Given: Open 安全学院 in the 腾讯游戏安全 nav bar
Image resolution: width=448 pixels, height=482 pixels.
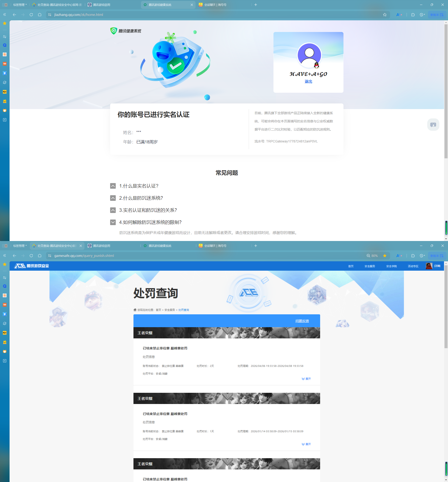Looking at the screenshot, I should [392, 266].
